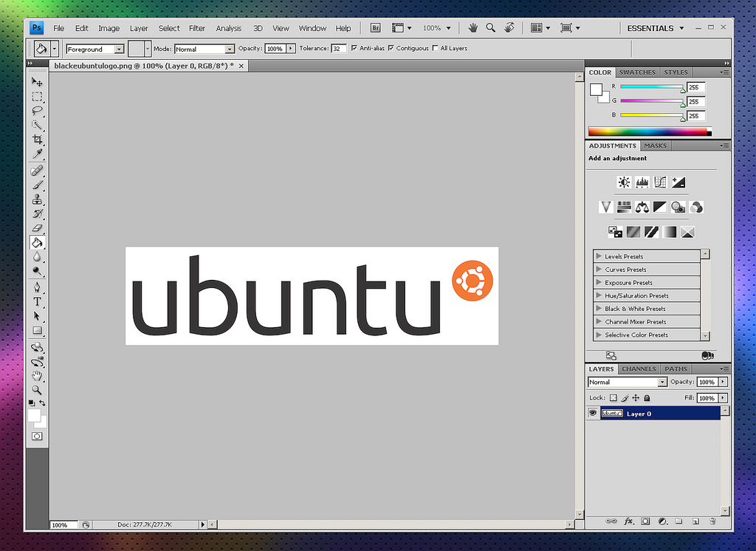Delete the current layer using the trash icon

pos(712,521)
